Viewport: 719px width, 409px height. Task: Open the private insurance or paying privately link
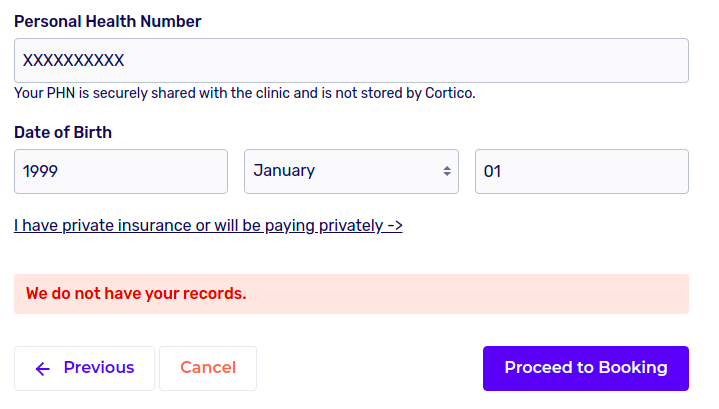[208, 226]
